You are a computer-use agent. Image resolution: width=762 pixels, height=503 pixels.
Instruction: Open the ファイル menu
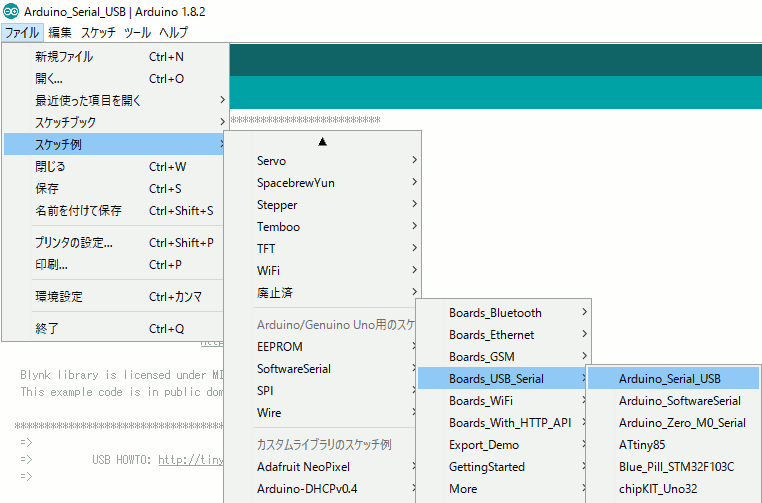pos(22,33)
